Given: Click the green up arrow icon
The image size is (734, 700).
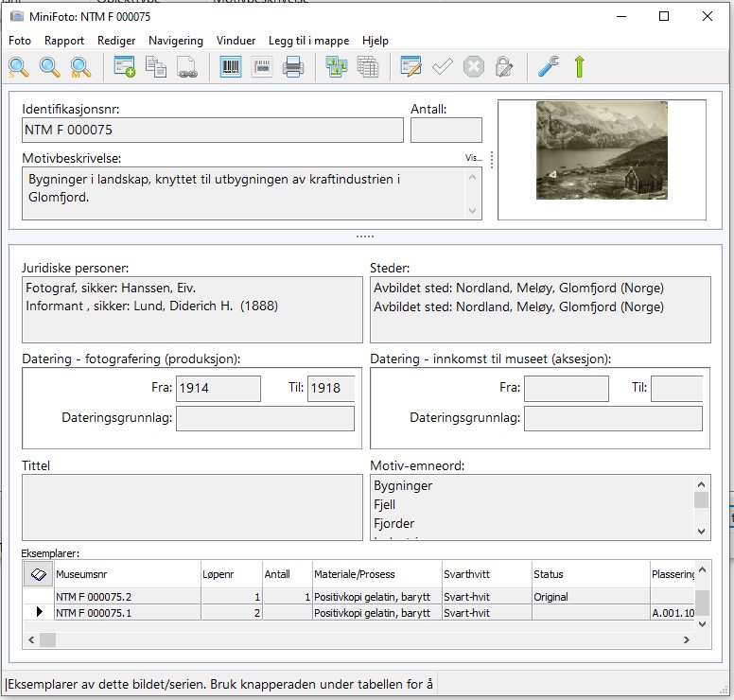Looking at the screenshot, I should pyautogui.click(x=579, y=66).
